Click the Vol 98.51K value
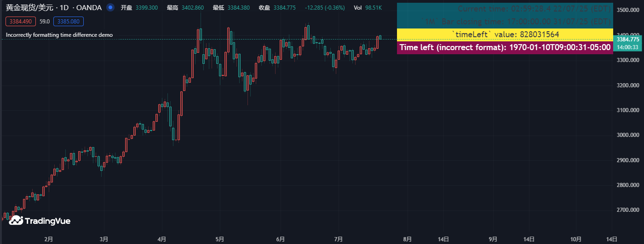 [374, 8]
